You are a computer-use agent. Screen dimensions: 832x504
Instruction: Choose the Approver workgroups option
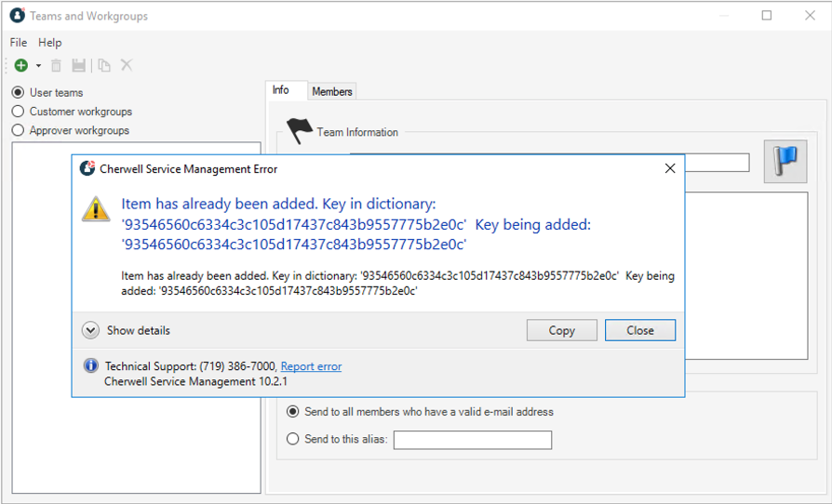pos(18,131)
